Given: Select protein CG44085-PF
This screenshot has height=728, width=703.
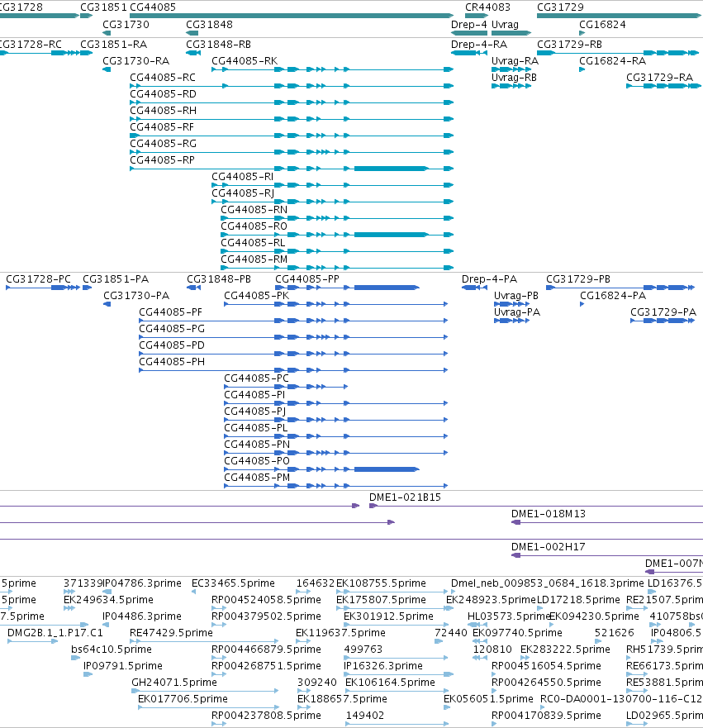Looking at the screenshot, I should tap(170, 312).
